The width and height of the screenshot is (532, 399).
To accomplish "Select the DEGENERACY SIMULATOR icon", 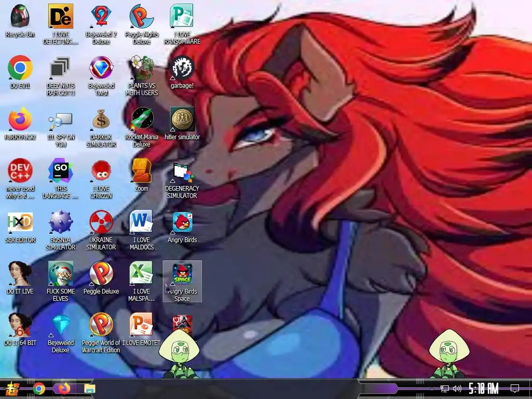I will tap(182, 171).
